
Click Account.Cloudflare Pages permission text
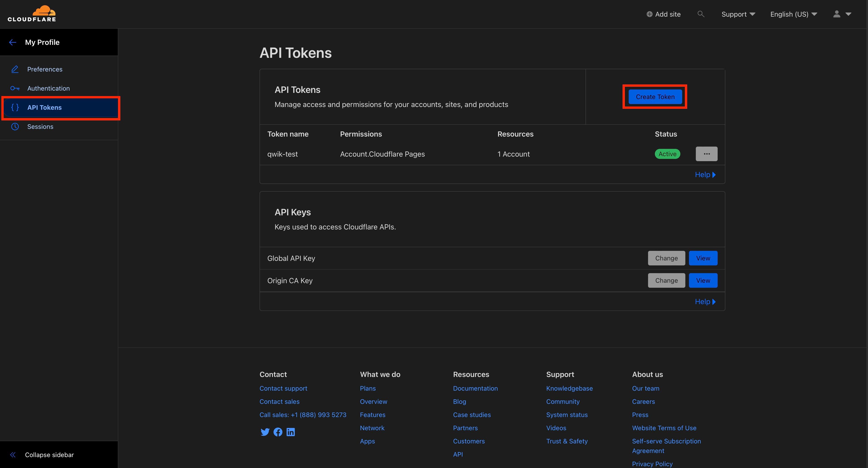[x=382, y=154]
